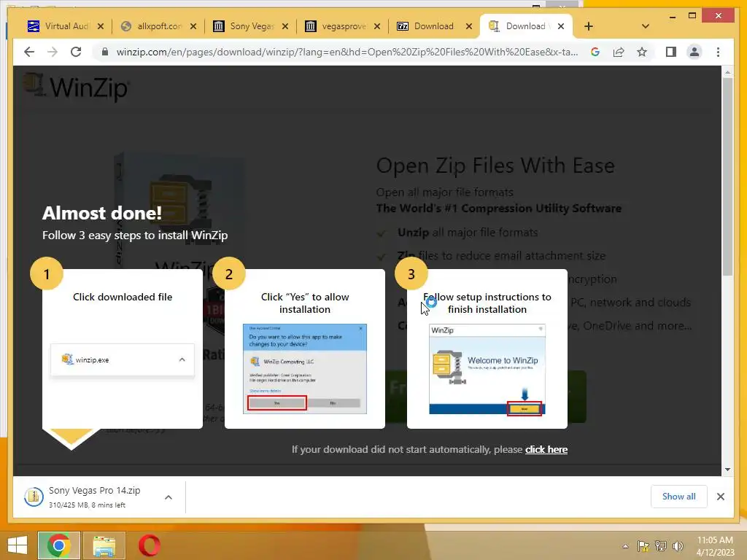The image size is (747, 560).
Task: Click the 'Almost done!' heading
Action: coord(102,213)
